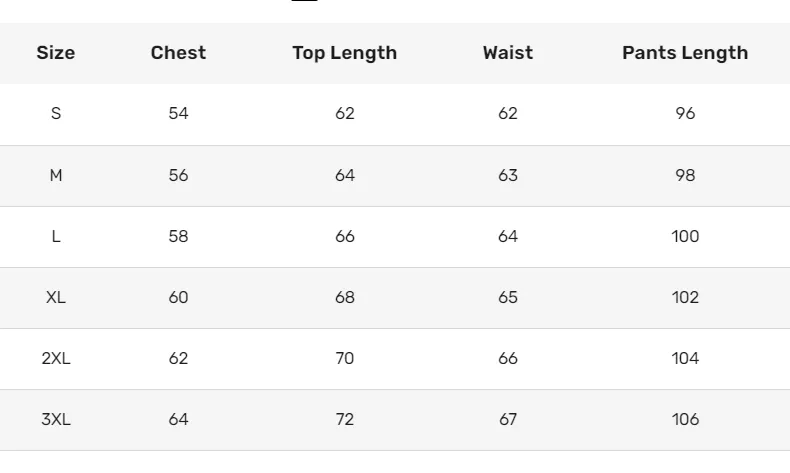This screenshot has height=473, width=790.
Task: Click pants length value 96
Action: [685, 114]
